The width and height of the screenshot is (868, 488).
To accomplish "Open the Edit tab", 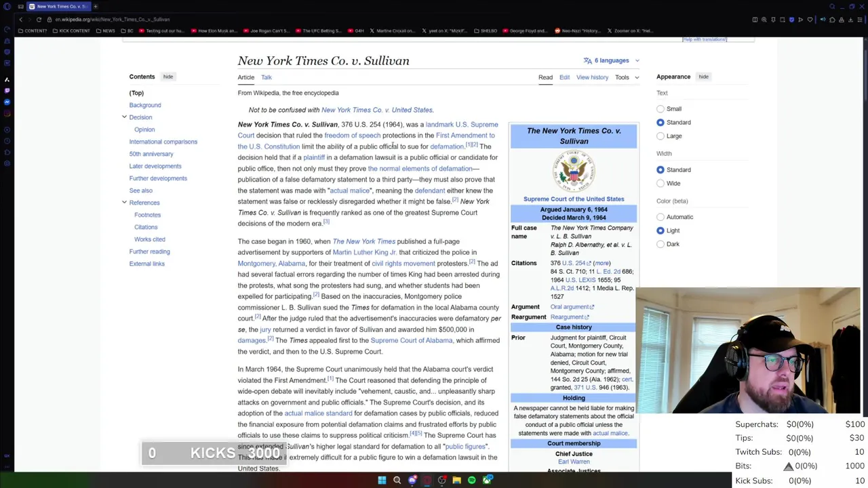I will point(564,77).
